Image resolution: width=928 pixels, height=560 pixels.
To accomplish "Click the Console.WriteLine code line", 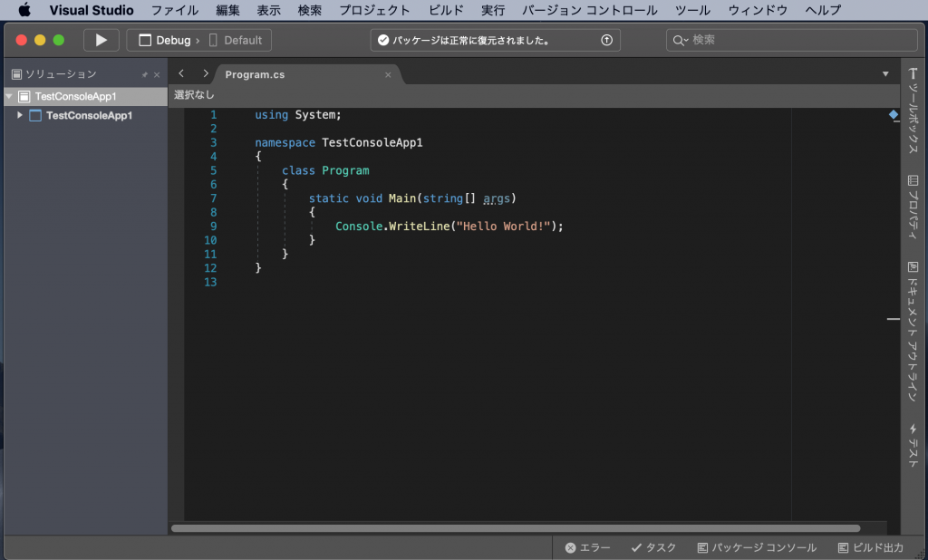I will [449, 227].
